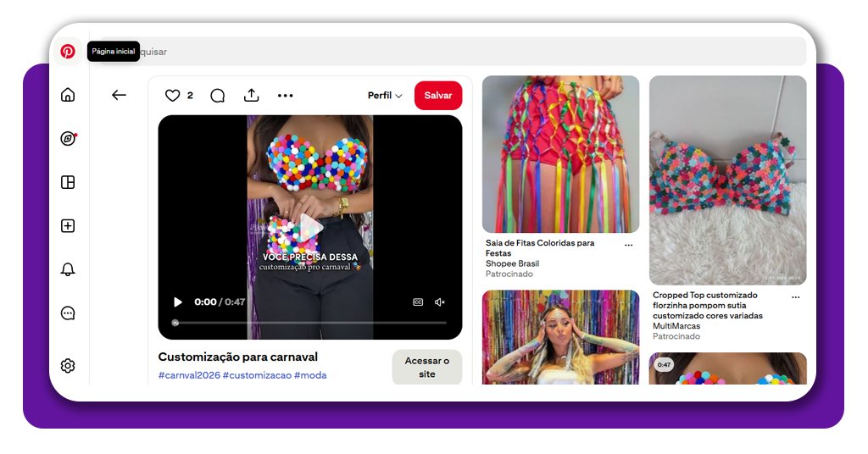
Task: Like the pin with heart icon
Action: pyautogui.click(x=173, y=96)
